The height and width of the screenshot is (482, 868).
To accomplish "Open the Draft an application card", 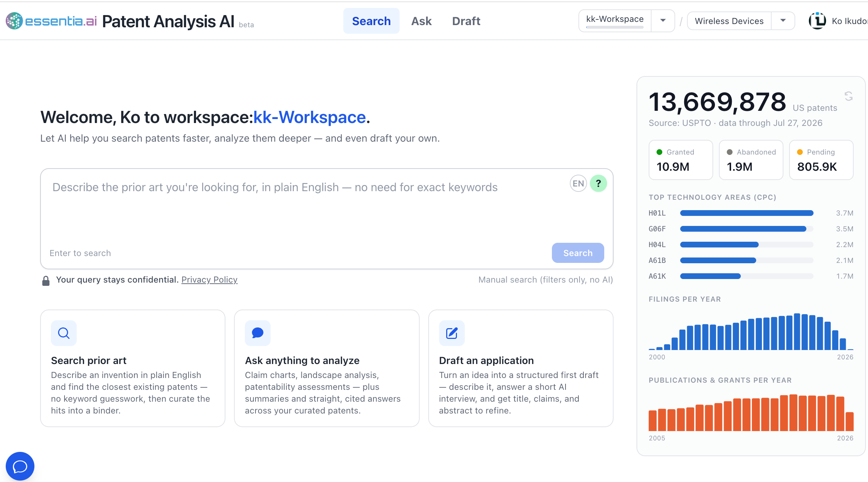I will tap(521, 368).
